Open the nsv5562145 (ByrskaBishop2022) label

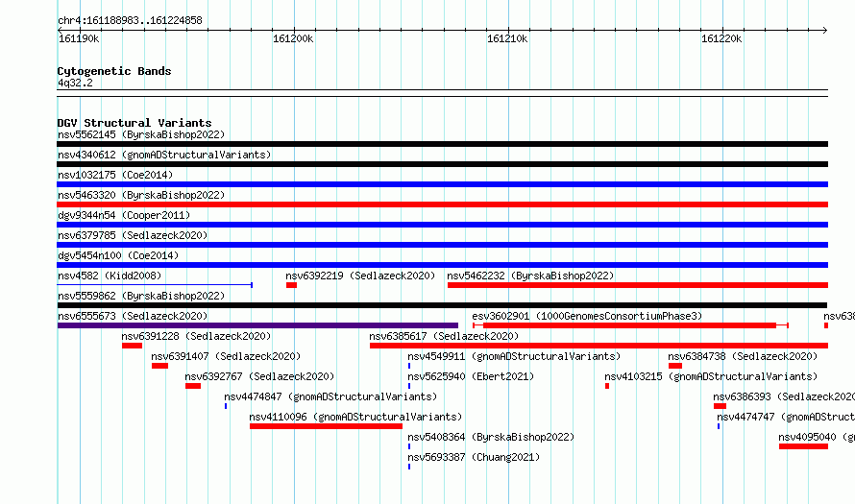tap(141, 134)
